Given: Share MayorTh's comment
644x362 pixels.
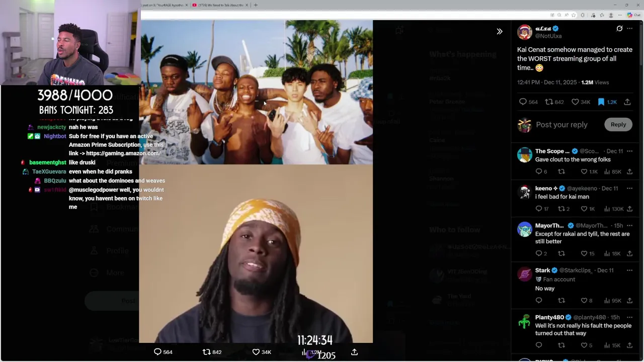Looking at the screenshot, I should pyautogui.click(x=629, y=254).
